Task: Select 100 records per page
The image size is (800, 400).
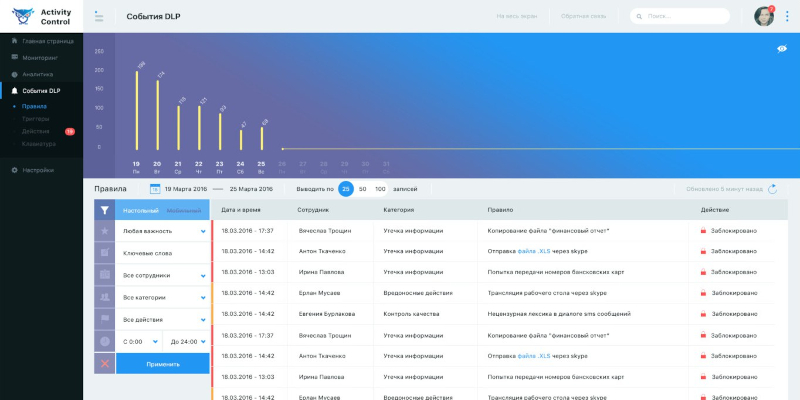Action: pyautogui.click(x=380, y=188)
